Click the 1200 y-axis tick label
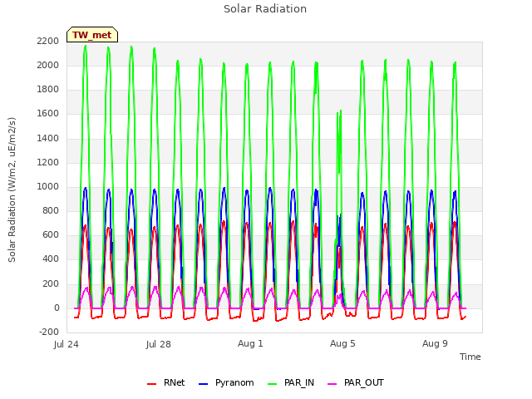 [x=48, y=163]
